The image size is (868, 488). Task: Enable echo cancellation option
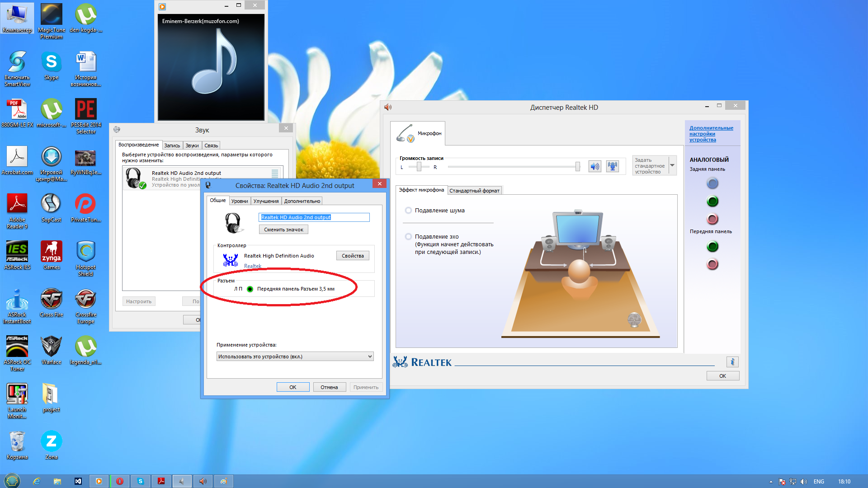pyautogui.click(x=408, y=237)
